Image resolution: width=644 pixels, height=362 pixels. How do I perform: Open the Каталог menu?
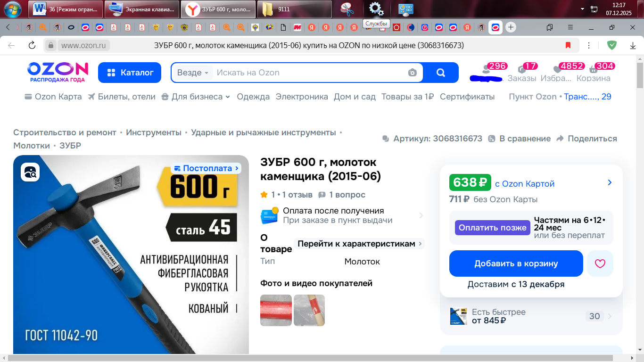(x=130, y=72)
